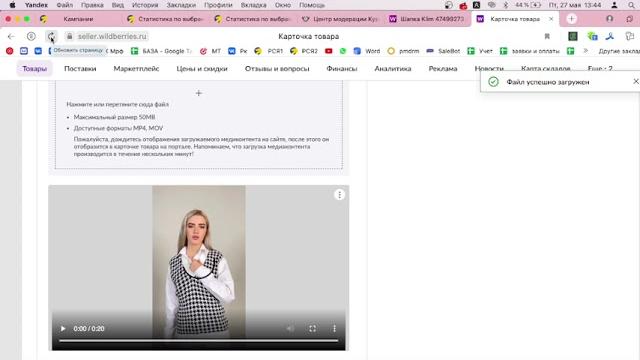
Task: Expand hidden bookmarks with the chevron
Action: (x=586, y=51)
